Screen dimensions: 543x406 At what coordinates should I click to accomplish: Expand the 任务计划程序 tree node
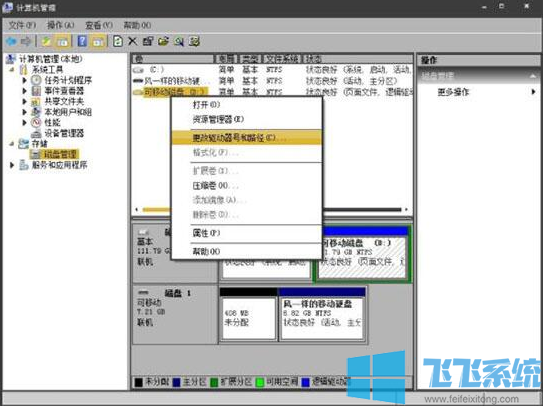(x=24, y=80)
